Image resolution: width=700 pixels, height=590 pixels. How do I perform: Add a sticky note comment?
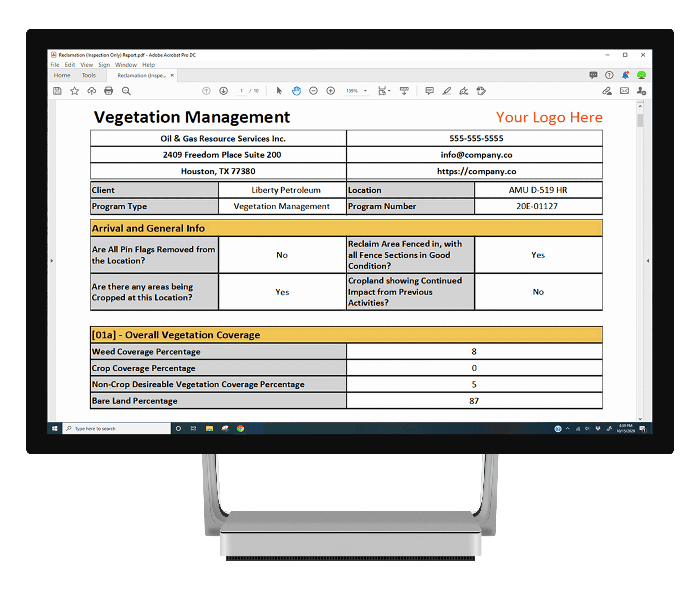pyautogui.click(x=429, y=91)
